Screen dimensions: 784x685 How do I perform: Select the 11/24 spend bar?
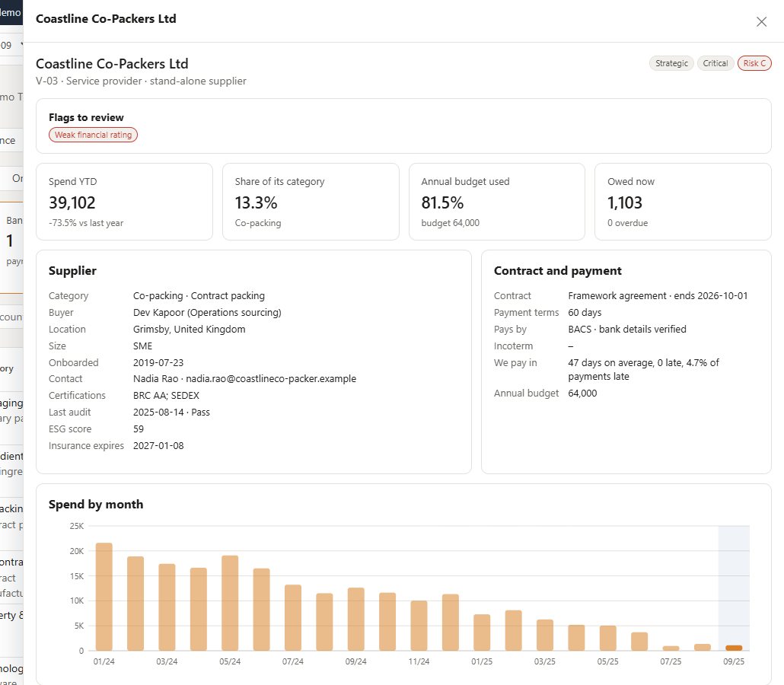419,626
